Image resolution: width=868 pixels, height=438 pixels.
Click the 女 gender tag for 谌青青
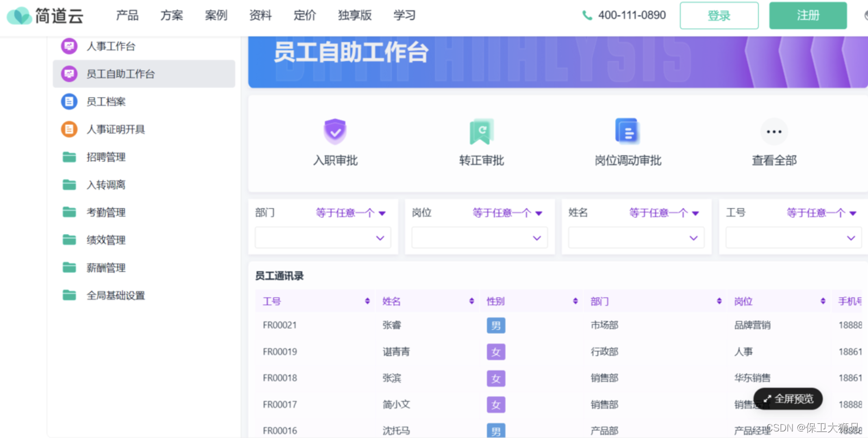[x=496, y=352]
